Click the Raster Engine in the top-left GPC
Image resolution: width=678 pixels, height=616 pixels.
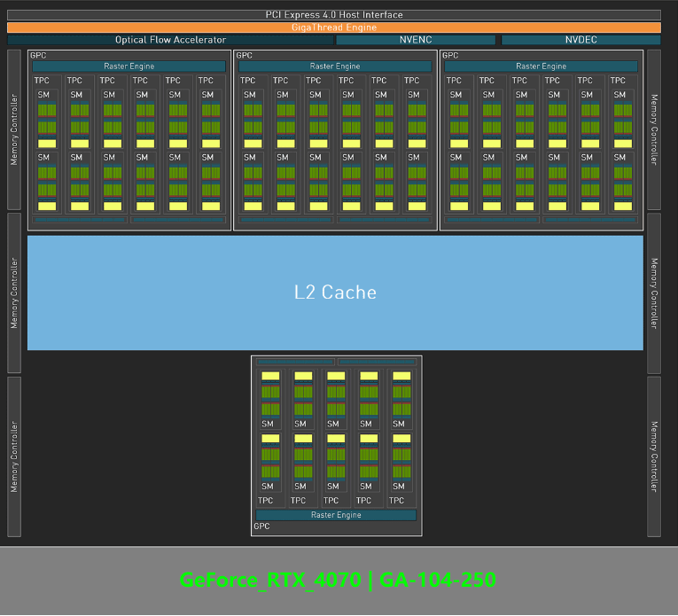(x=129, y=66)
